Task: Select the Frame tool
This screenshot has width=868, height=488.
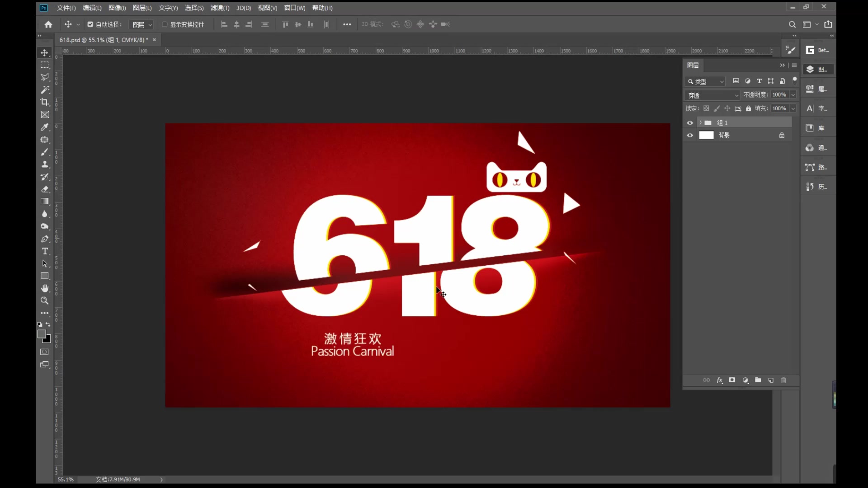Action: [x=44, y=115]
